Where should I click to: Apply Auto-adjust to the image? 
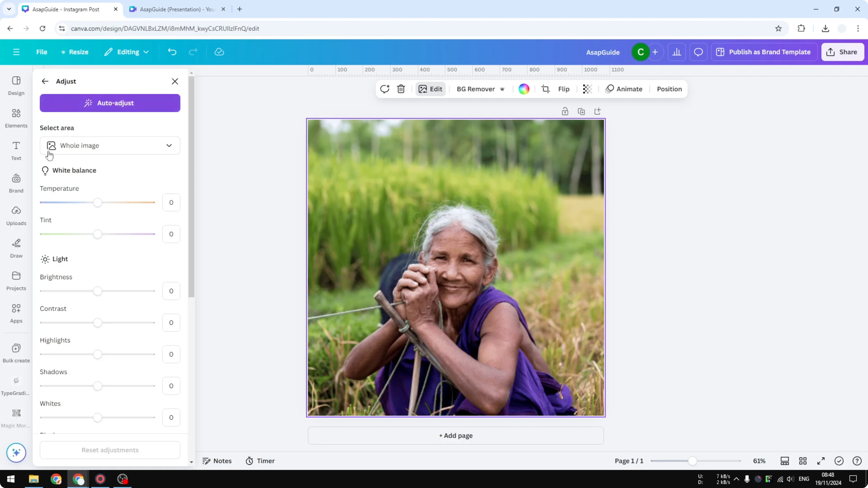pos(110,103)
